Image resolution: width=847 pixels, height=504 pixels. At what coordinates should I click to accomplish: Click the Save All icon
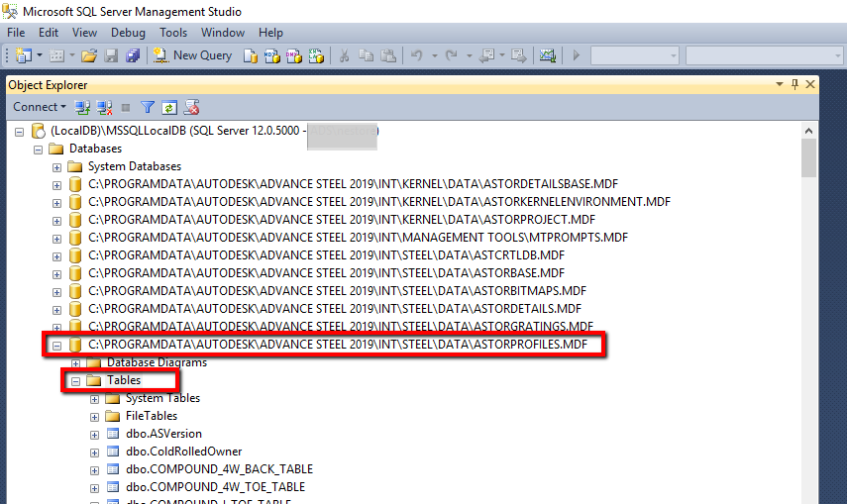click(133, 55)
